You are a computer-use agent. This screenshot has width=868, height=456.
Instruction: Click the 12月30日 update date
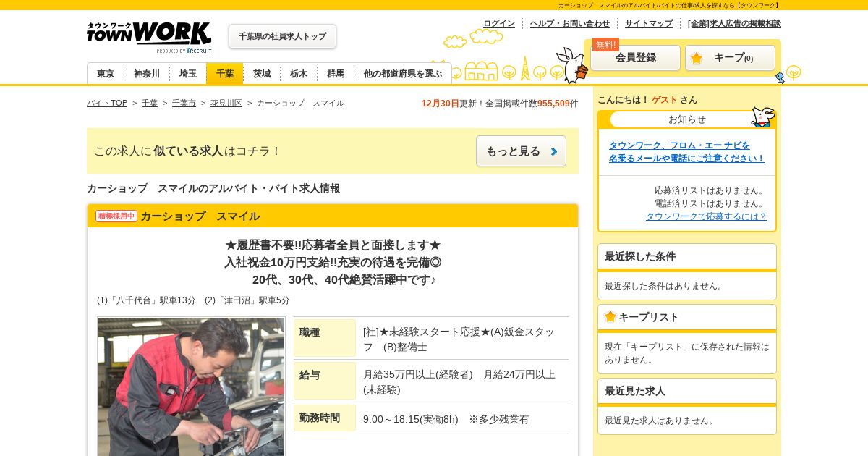coord(441,104)
